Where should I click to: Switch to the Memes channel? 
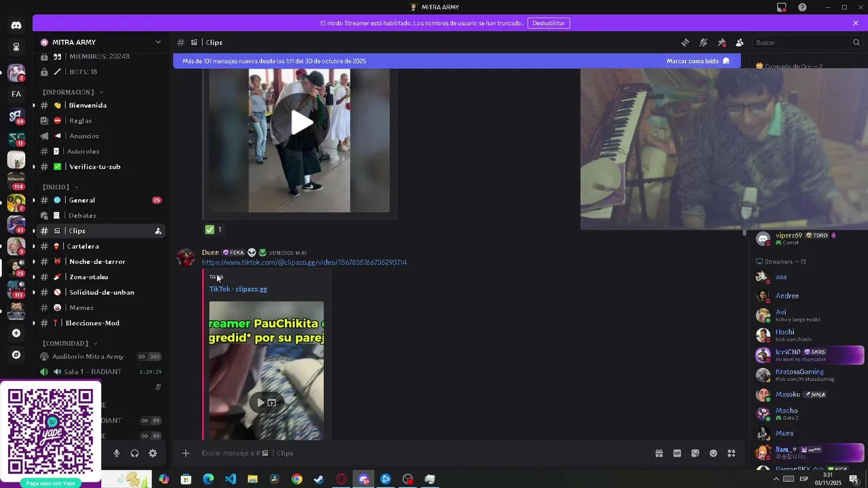[101, 308]
